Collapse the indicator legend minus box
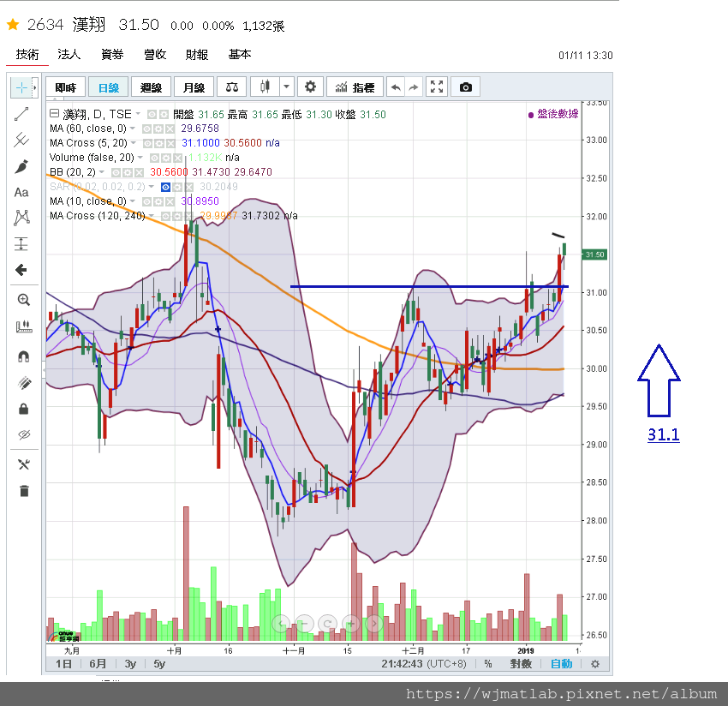The height and width of the screenshot is (706, 728). coord(54,113)
